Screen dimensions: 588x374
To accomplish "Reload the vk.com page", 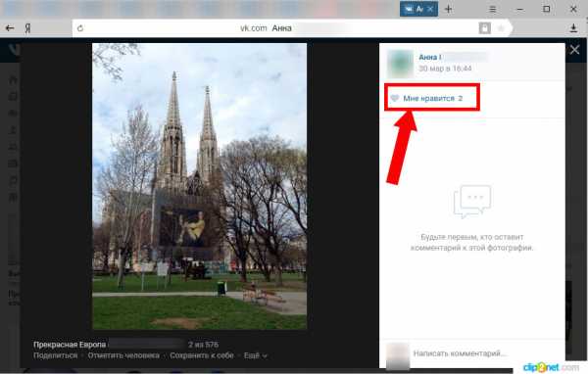I will [x=80, y=28].
